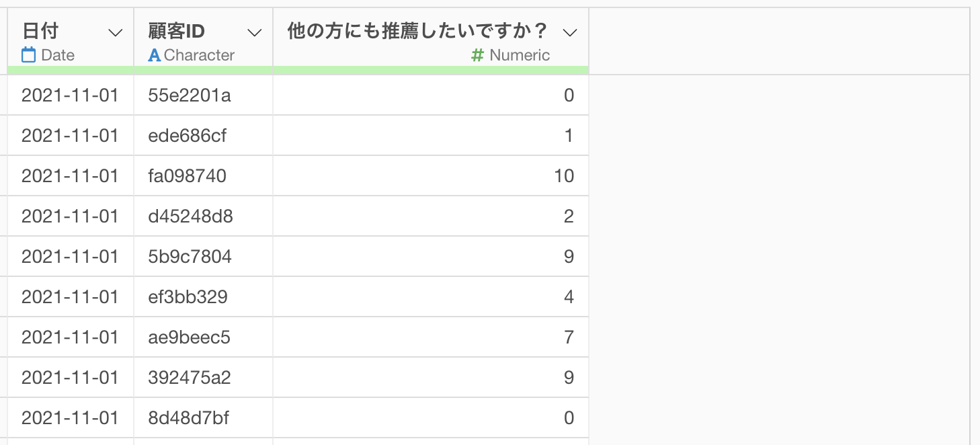Click the cell d45248d8
980x445 pixels.
pyautogui.click(x=204, y=216)
